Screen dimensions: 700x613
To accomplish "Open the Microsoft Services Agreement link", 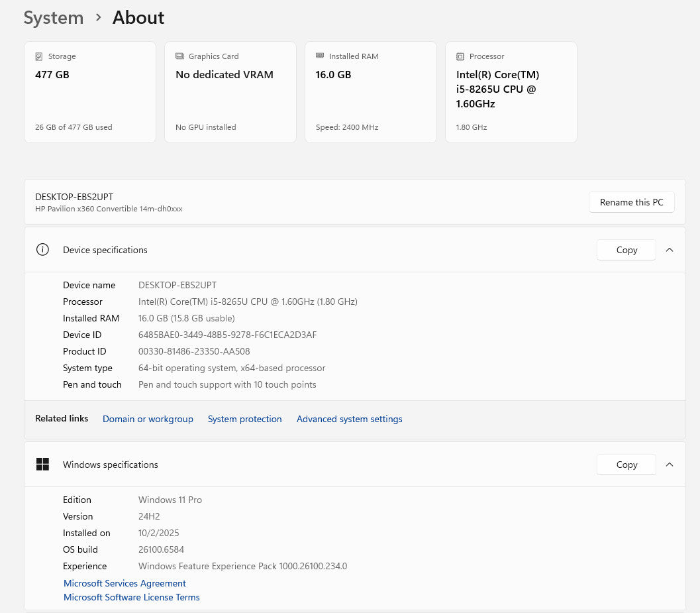I will (x=125, y=583).
